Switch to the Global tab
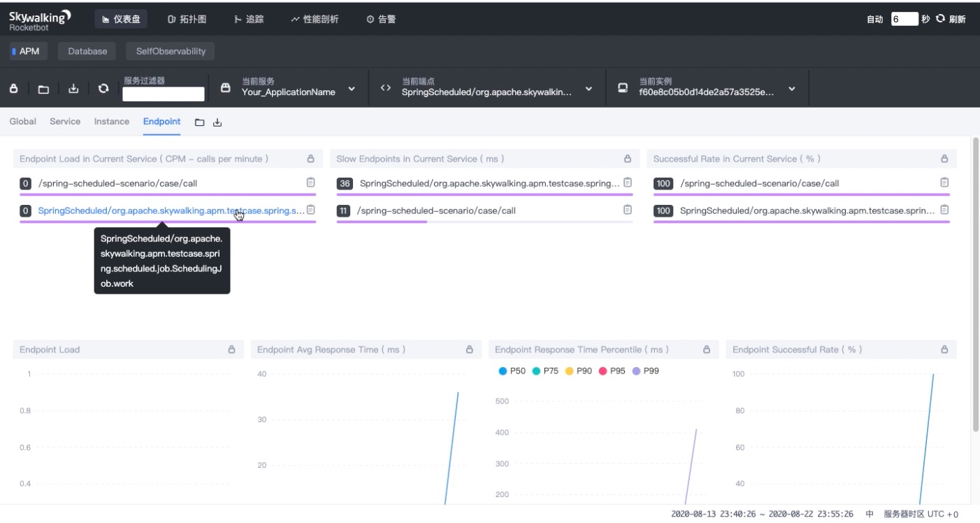This screenshot has height=523, width=980. click(x=23, y=122)
